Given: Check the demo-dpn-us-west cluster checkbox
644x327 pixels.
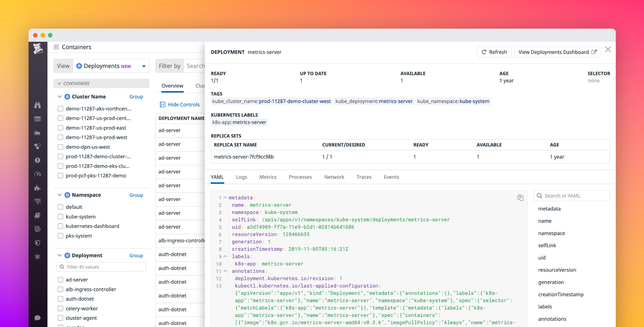Looking at the screenshot, I should (60, 147).
